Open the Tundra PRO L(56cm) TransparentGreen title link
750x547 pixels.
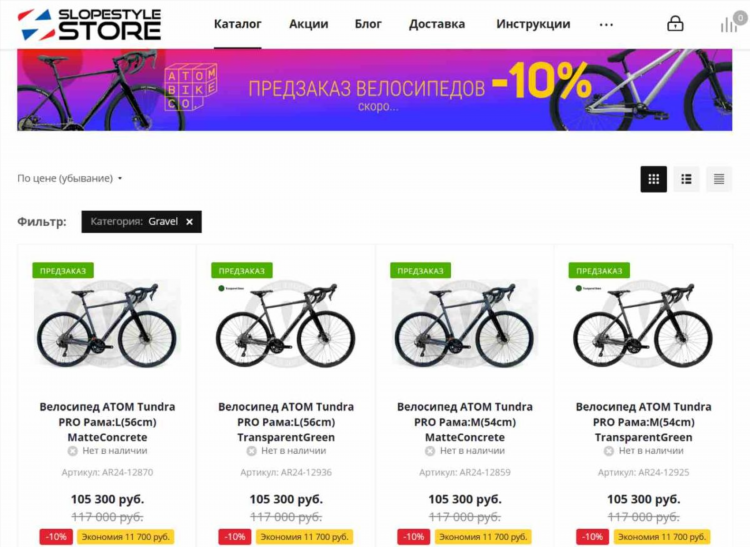(x=286, y=422)
